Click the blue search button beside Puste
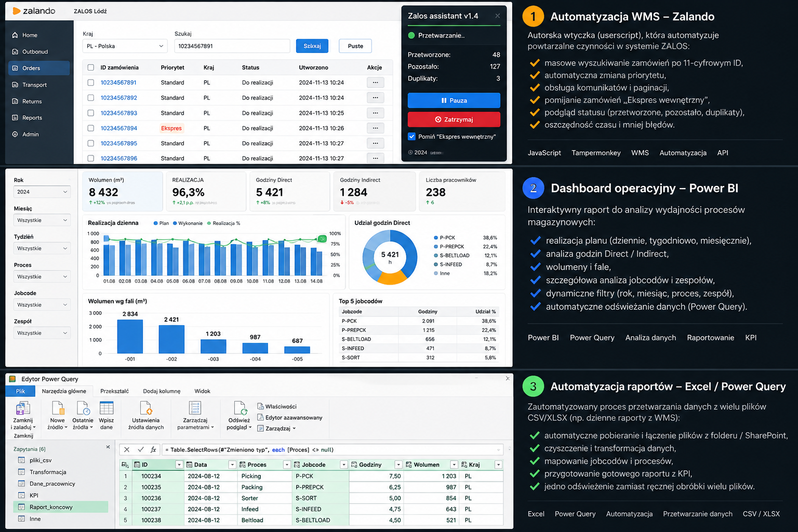The width and height of the screenshot is (798, 532). pyautogui.click(x=312, y=46)
